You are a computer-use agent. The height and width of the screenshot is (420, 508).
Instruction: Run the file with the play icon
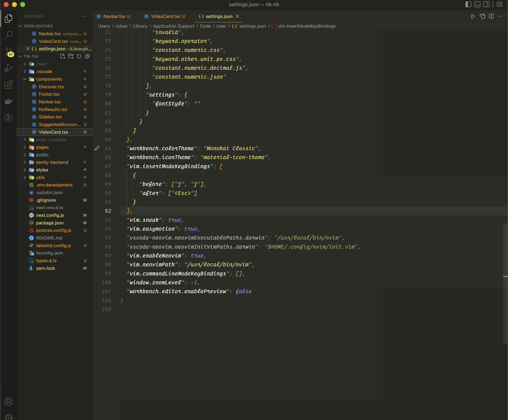pos(473,17)
